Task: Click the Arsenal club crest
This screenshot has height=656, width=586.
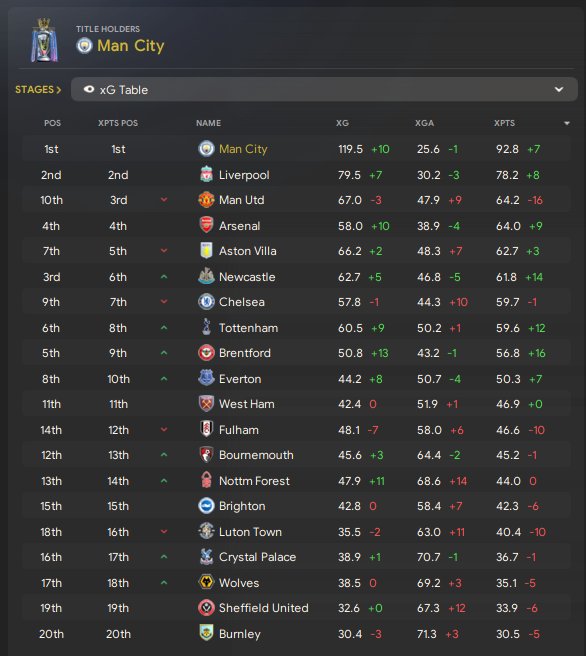Action: click(206, 226)
